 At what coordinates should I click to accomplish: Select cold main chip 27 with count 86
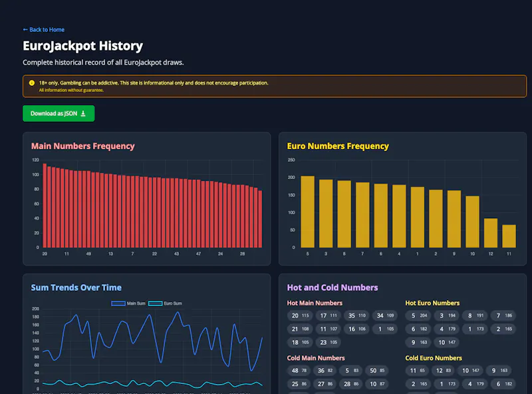(325, 384)
